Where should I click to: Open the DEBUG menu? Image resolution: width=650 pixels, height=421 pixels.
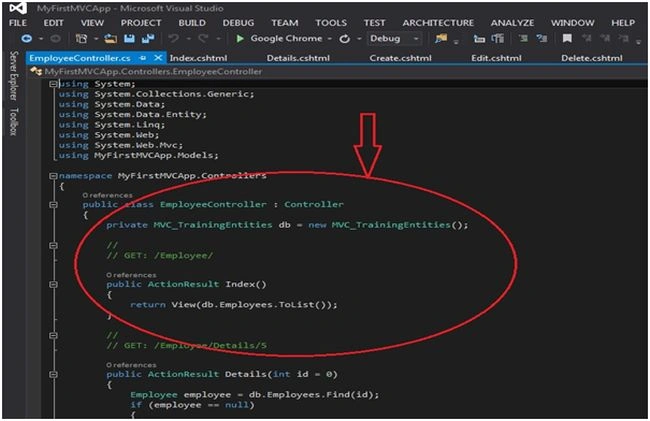pos(238,23)
